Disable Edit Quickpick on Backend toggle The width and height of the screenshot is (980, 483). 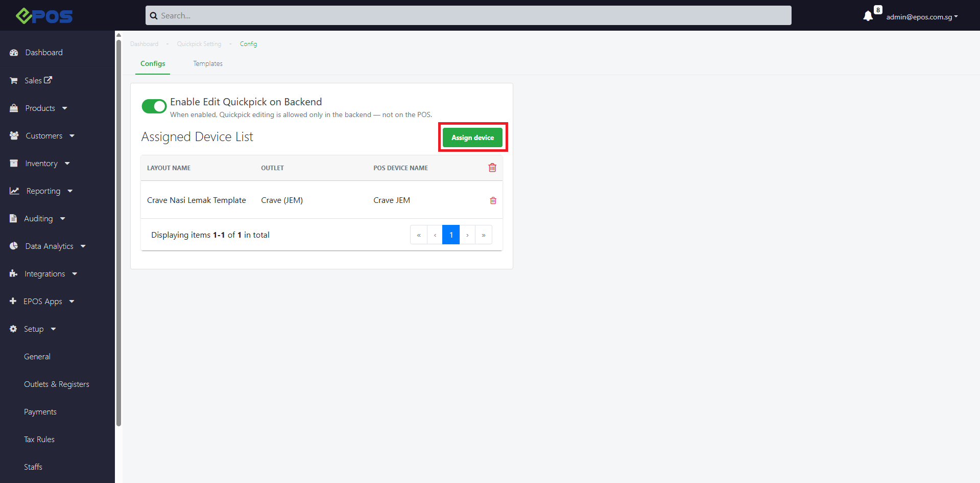pyautogui.click(x=154, y=106)
